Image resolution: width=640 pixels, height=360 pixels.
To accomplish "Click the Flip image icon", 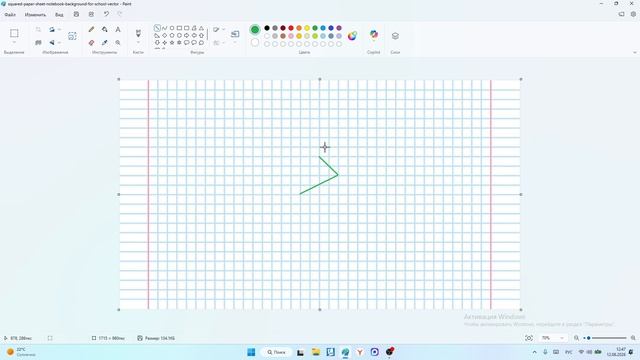I will (52, 42).
